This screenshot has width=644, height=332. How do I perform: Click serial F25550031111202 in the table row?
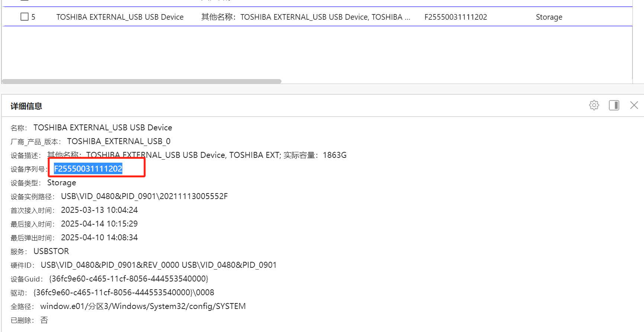tap(455, 17)
